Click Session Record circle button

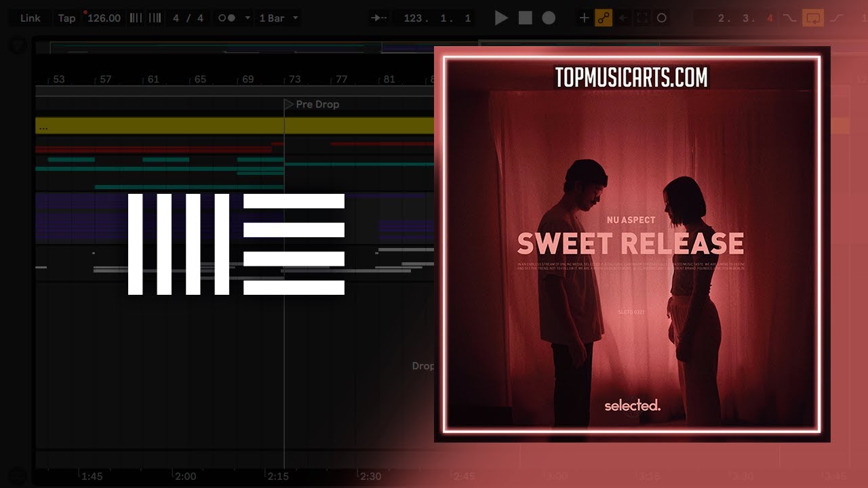click(x=662, y=18)
